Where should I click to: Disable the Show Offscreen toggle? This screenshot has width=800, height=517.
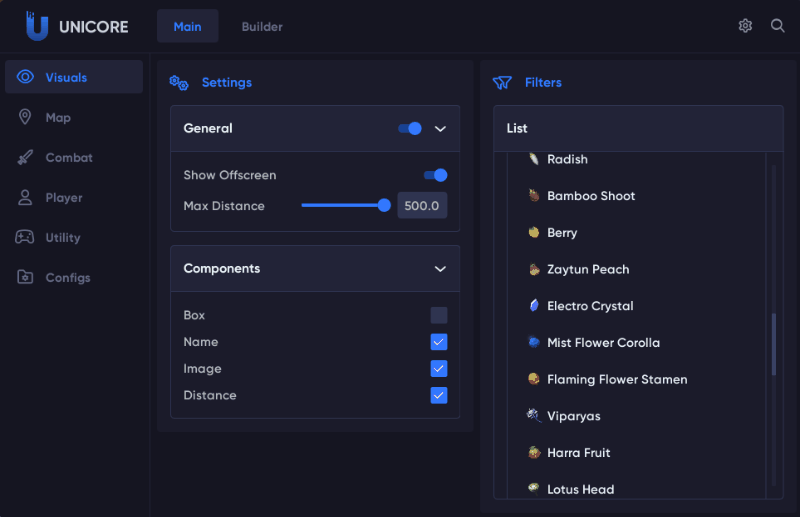[x=435, y=175]
